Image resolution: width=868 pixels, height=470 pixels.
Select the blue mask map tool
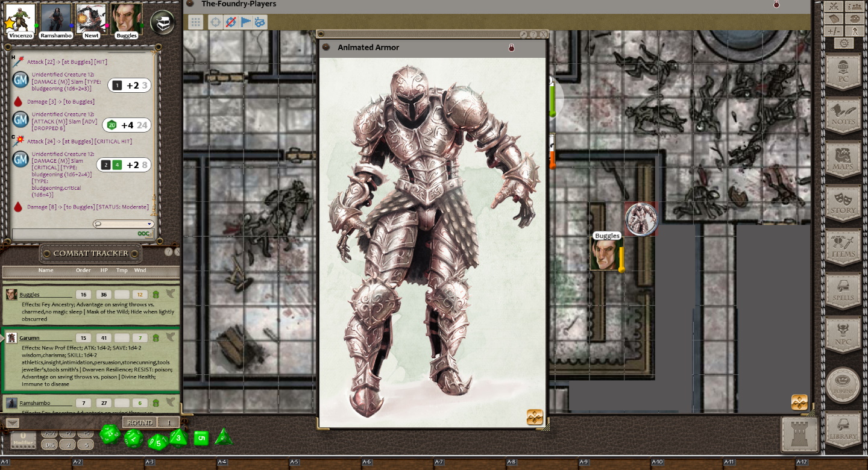pos(260,22)
